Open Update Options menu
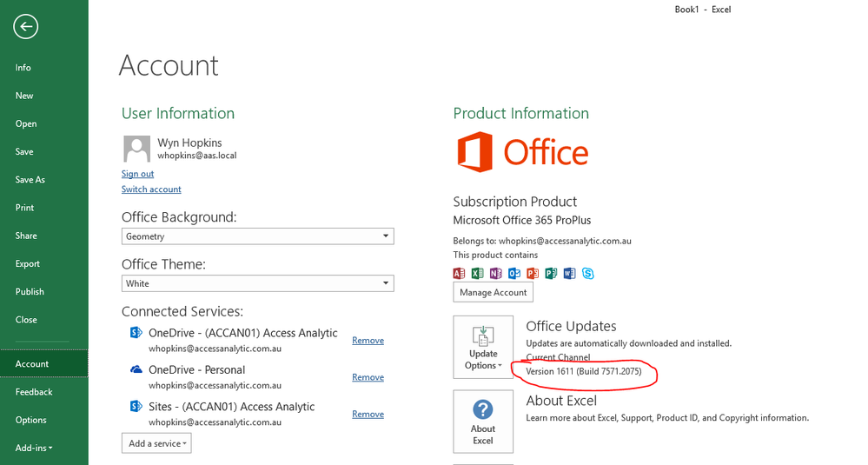Image resolution: width=868 pixels, height=465 pixels. (x=483, y=348)
